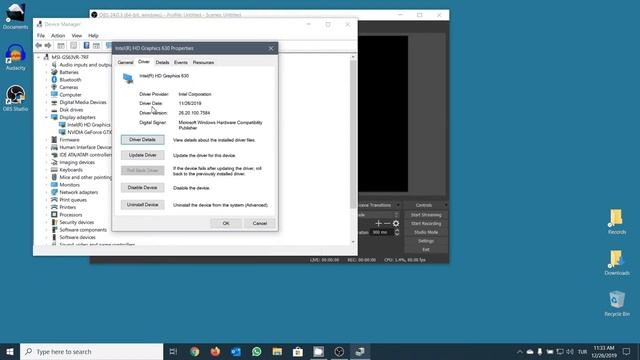The image size is (640, 360).
Task: Open the Action menu in Device Manager
Action: [58, 36]
